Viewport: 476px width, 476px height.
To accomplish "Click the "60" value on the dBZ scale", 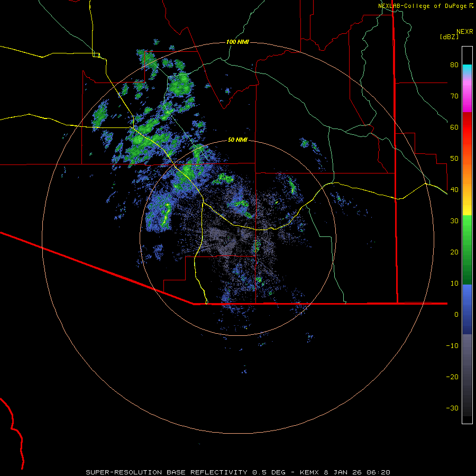I will [454, 127].
